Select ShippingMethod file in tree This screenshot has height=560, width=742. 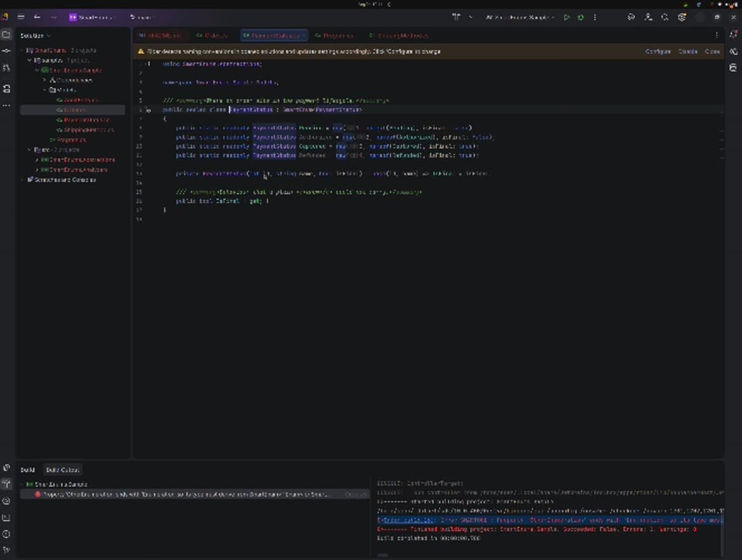click(85, 130)
